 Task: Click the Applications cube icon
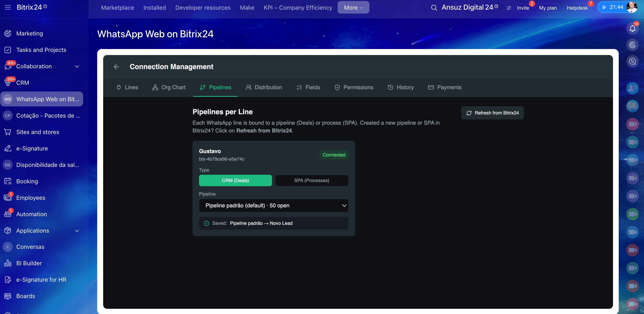[8, 231]
